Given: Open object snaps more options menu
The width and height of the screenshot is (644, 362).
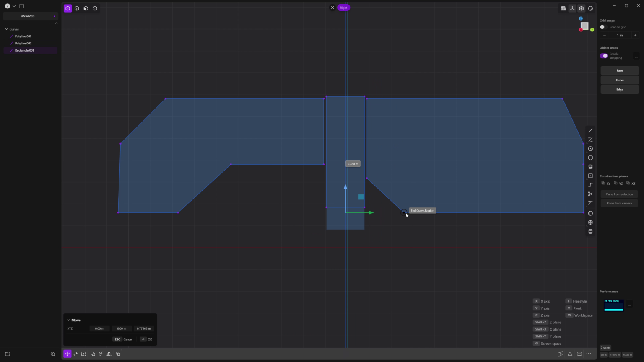Looking at the screenshot, I should [x=636, y=56].
